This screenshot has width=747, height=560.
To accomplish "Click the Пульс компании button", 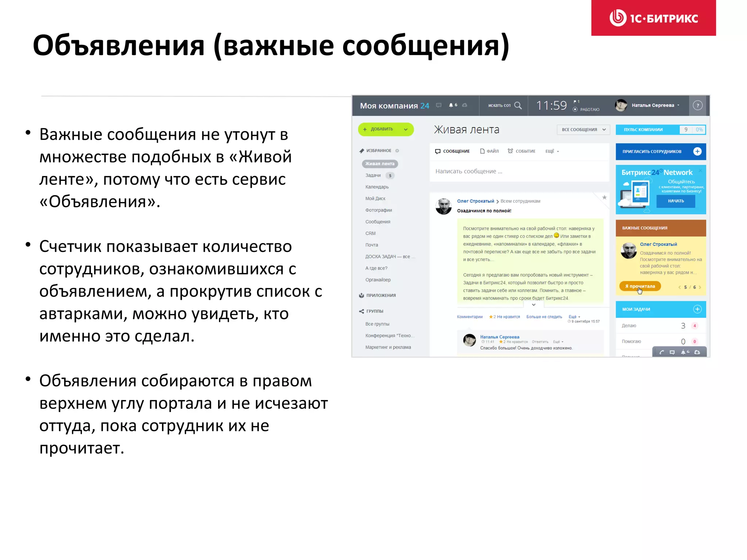I will [x=661, y=130].
